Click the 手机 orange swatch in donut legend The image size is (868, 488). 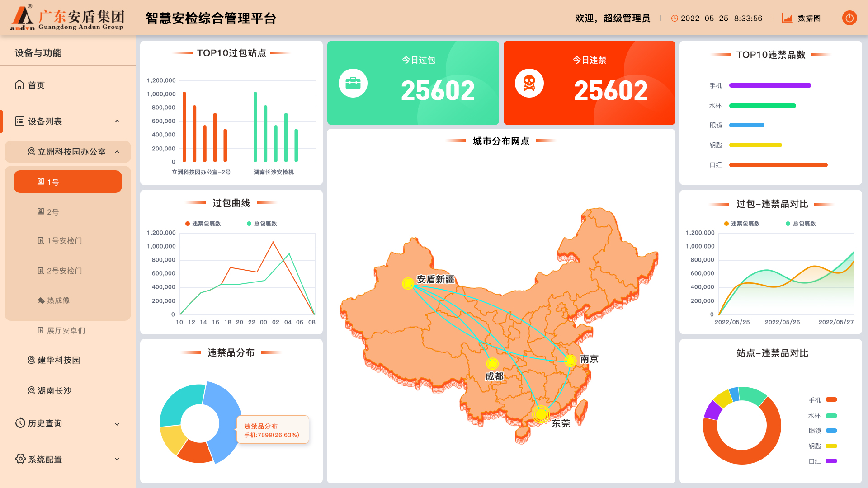831,399
